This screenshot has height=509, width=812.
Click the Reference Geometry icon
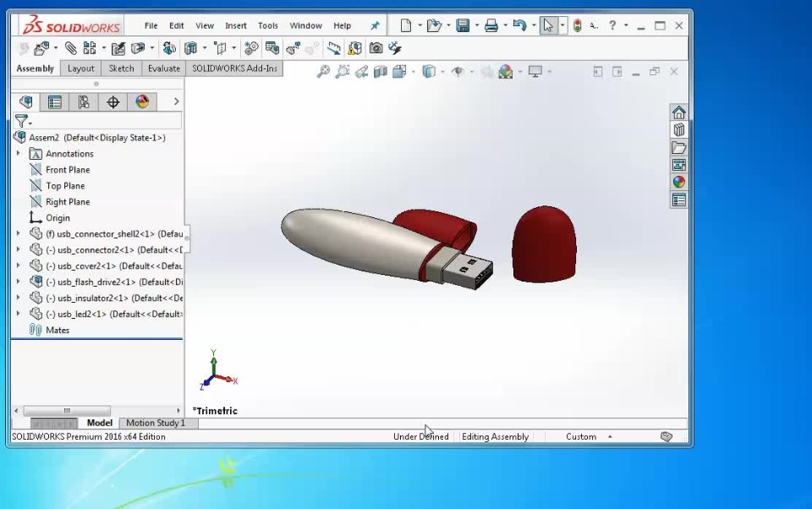coord(221,49)
